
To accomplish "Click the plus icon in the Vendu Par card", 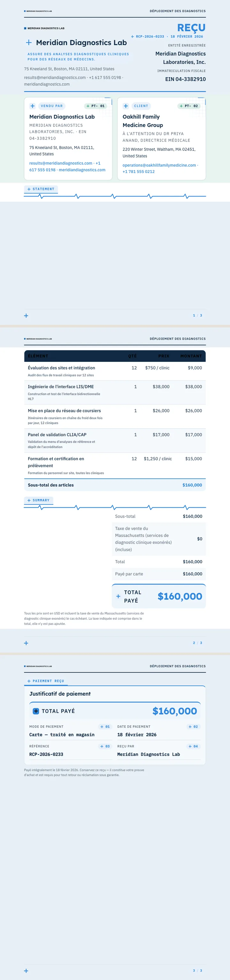I will pyautogui.click(x=33, y=106).
